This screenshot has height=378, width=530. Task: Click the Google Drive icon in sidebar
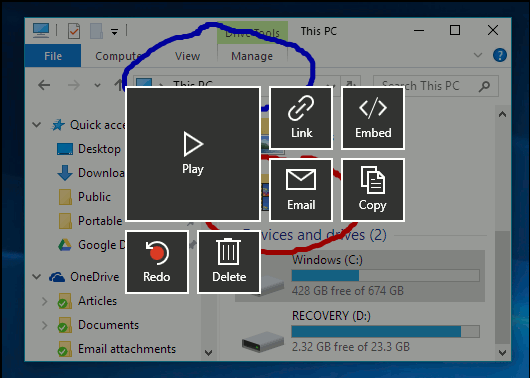65,245
